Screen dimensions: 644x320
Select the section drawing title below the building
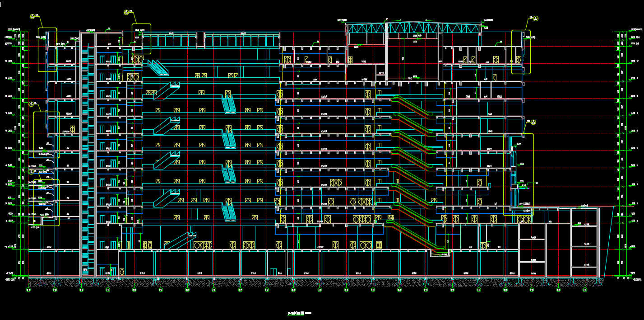pyautogui.click(x=300, y=313)
